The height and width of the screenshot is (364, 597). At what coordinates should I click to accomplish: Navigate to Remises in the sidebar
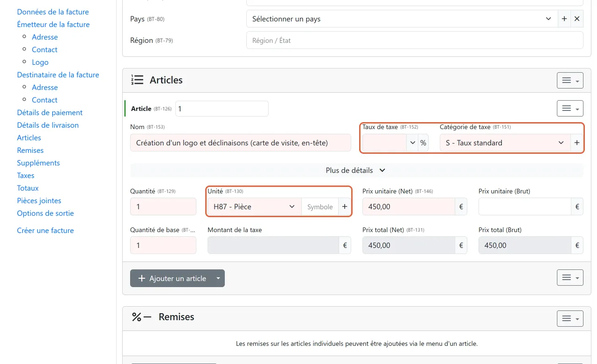30,150
